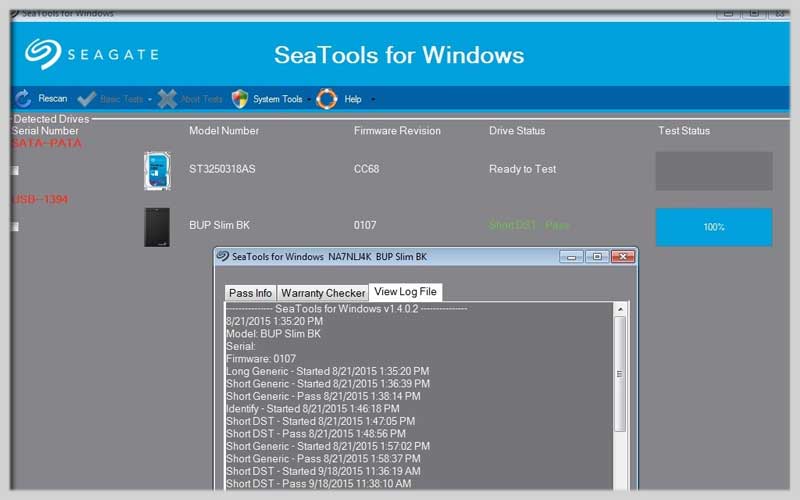Click the Rescan label

53,98
